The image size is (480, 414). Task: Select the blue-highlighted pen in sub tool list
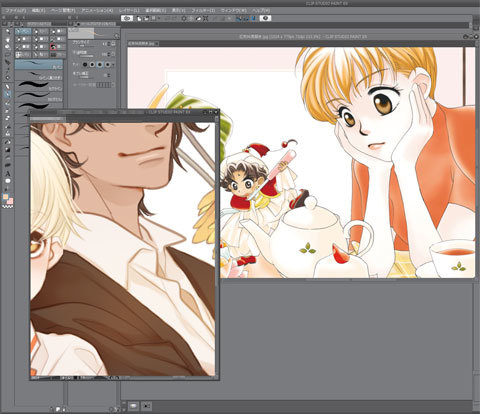click(39, 64)
